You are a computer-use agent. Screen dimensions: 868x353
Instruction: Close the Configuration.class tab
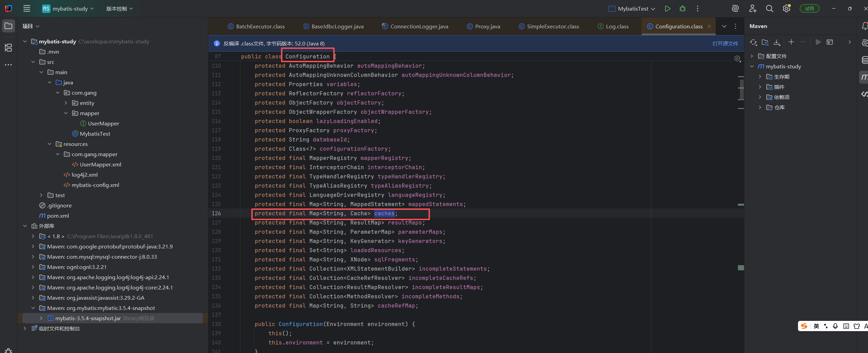tap(709, 26)
